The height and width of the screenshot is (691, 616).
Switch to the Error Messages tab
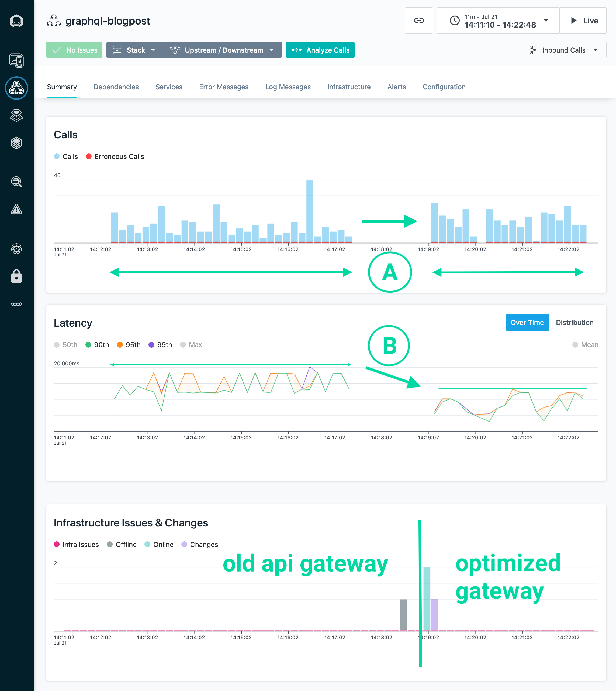coord(224,87)
